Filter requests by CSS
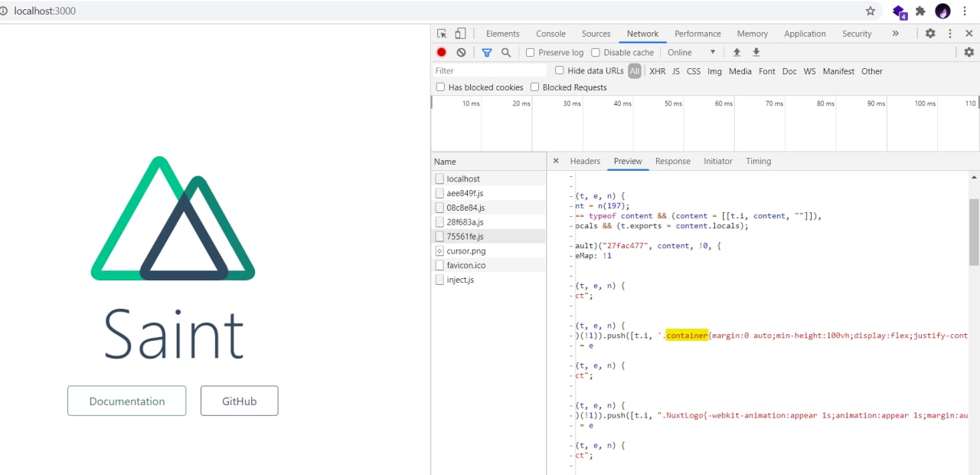The height and width of the screenshot is (475, 980). (694, 71)
